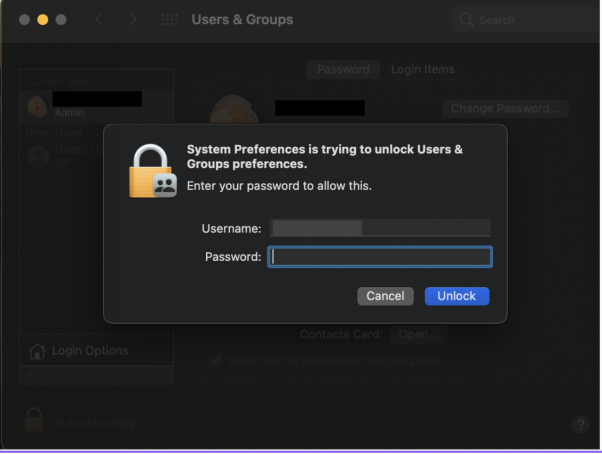This screenshot has height=454, width=602.
Task: Click the Search field in the toolbar
Action: coord(520,20)
